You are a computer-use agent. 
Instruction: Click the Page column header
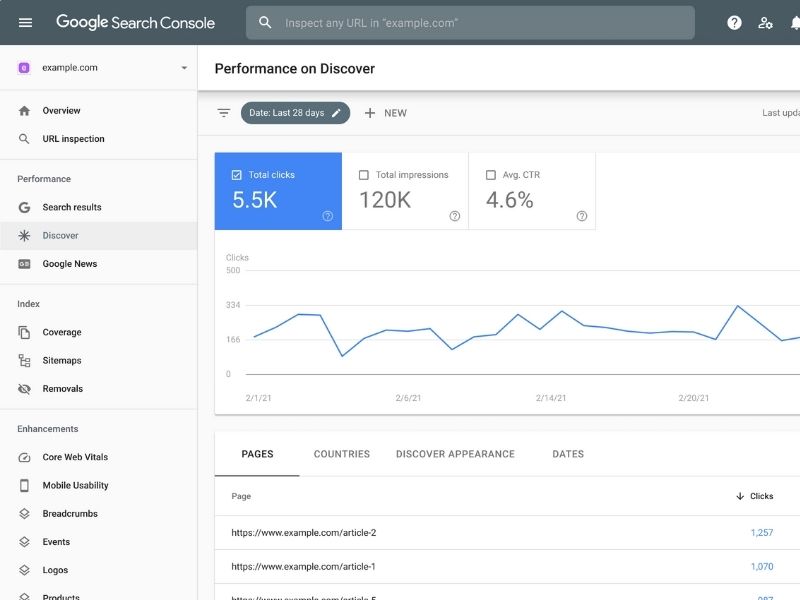click(x=241, y=496)
